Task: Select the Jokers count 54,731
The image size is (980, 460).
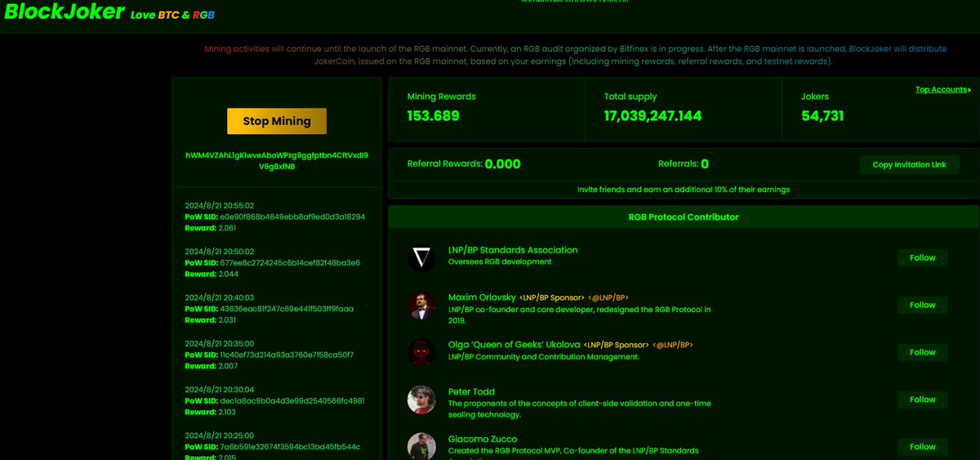Action: coord(822,116)
